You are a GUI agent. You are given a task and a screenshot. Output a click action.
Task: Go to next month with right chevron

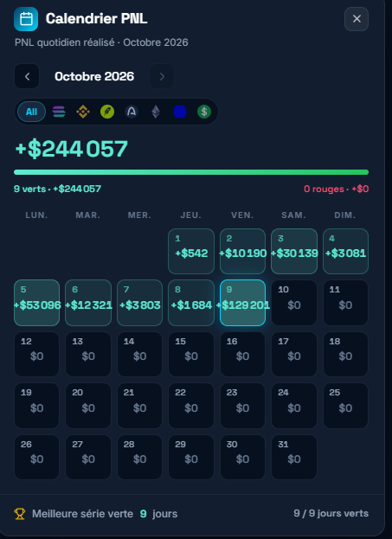click(x=162, y=76)
